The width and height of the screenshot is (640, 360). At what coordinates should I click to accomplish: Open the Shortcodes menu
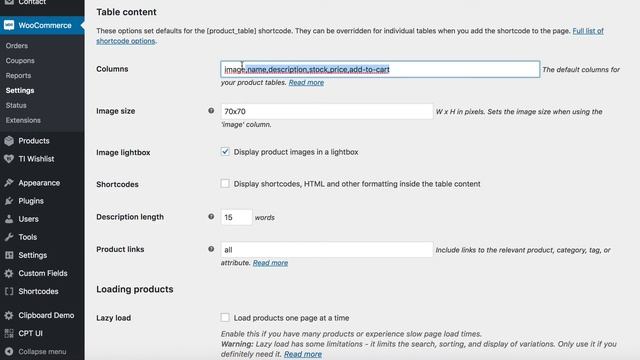point(38,291)
